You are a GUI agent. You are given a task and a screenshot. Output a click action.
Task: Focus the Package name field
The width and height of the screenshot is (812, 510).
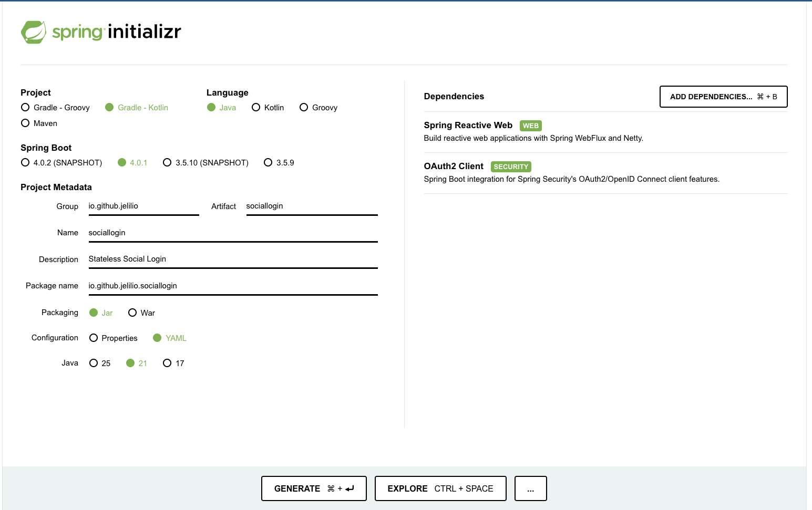pyautogui.click(x=233, y=286)
